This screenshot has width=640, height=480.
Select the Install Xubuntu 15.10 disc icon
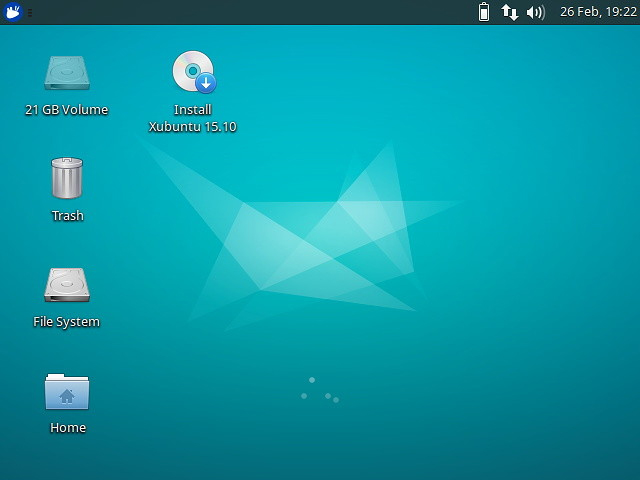coord(194,72)
